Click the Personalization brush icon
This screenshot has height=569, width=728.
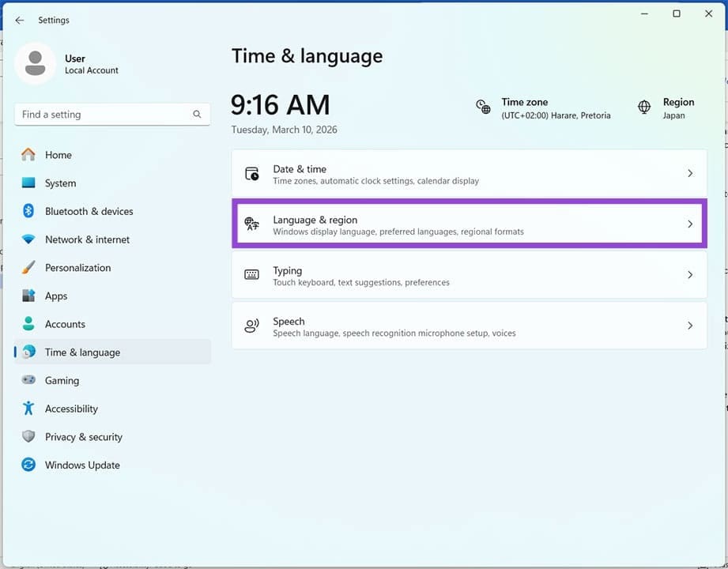point(28,268)
